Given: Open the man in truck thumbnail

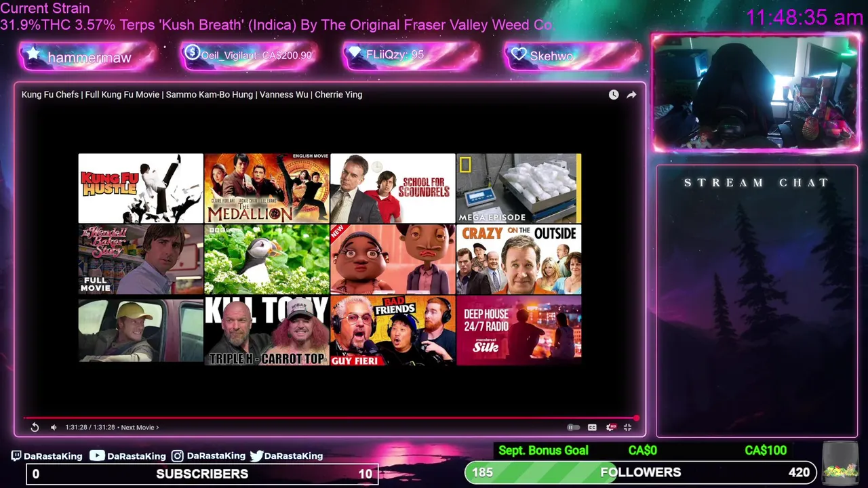Looking at the screenshot, I should coord(141,330).
